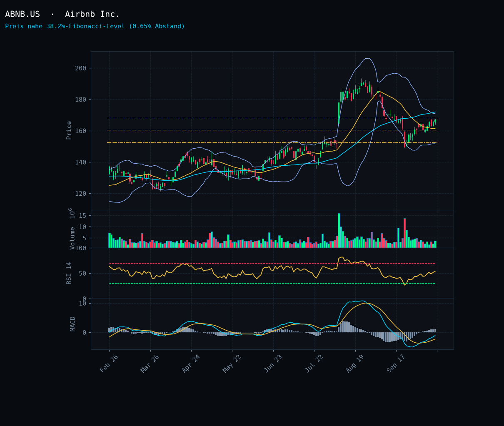This screenshot has height=426, width=504.
Task: Click the "Apr 24" date label
Action: click(x=191, y=364)
